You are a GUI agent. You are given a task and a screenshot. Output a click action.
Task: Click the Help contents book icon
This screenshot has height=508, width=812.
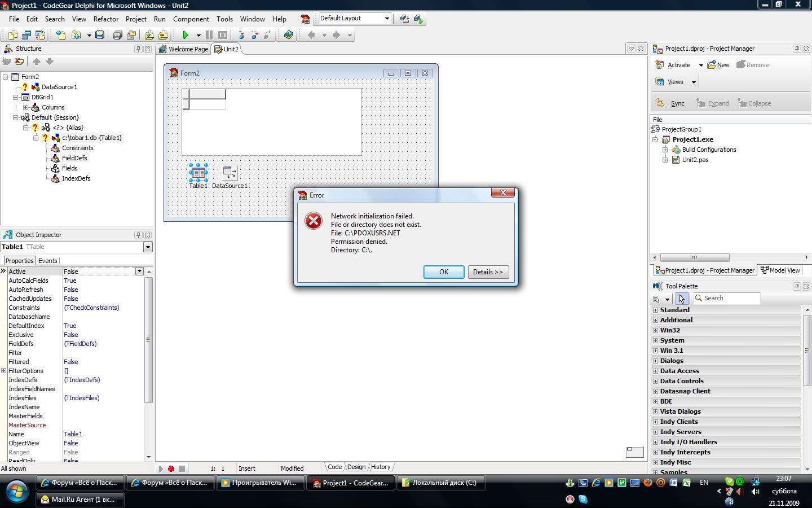[x=289, y=35]
